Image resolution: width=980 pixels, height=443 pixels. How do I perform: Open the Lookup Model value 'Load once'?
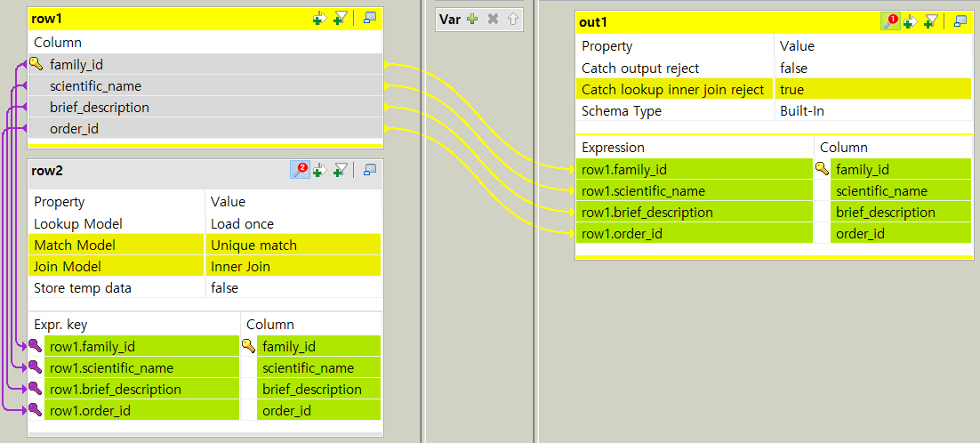click(293, 223)
